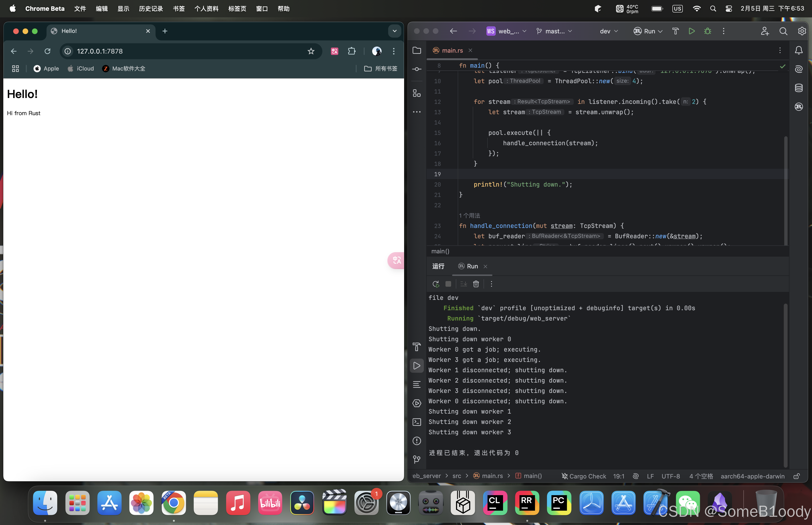Open the Chrome apps grid shortcut
Image resolution: width=812 pixels, height=525 pixels.
tap(15, 69)
